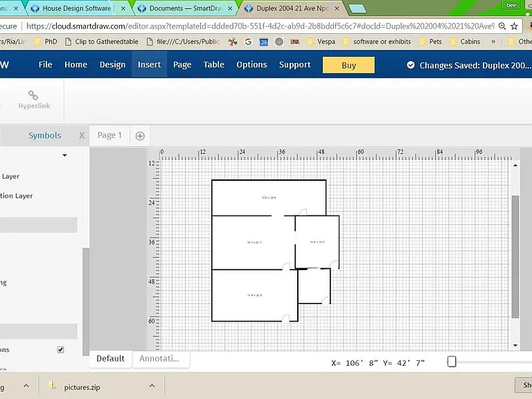
Task: Open the Page ribbon tab
Action: (182, 64)
